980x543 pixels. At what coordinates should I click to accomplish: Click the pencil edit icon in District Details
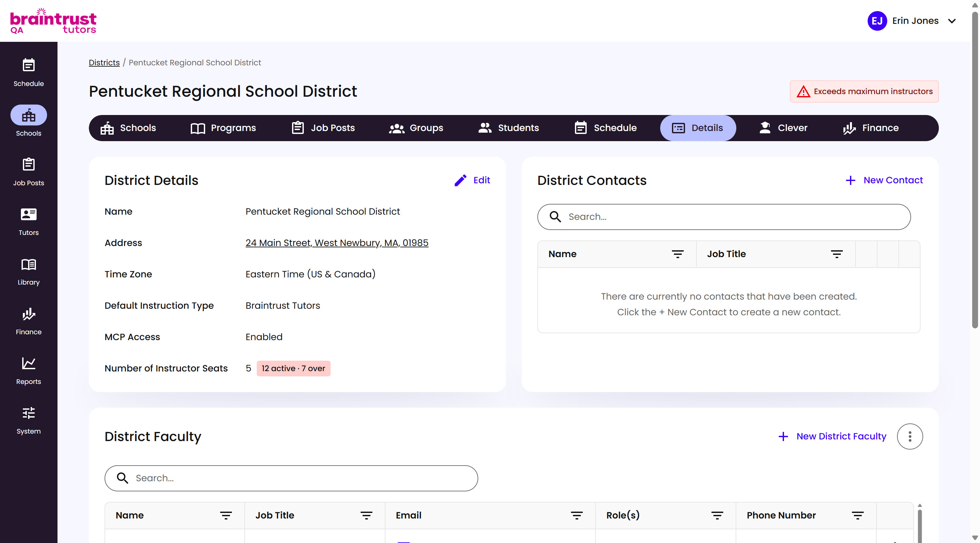[460, 180]
